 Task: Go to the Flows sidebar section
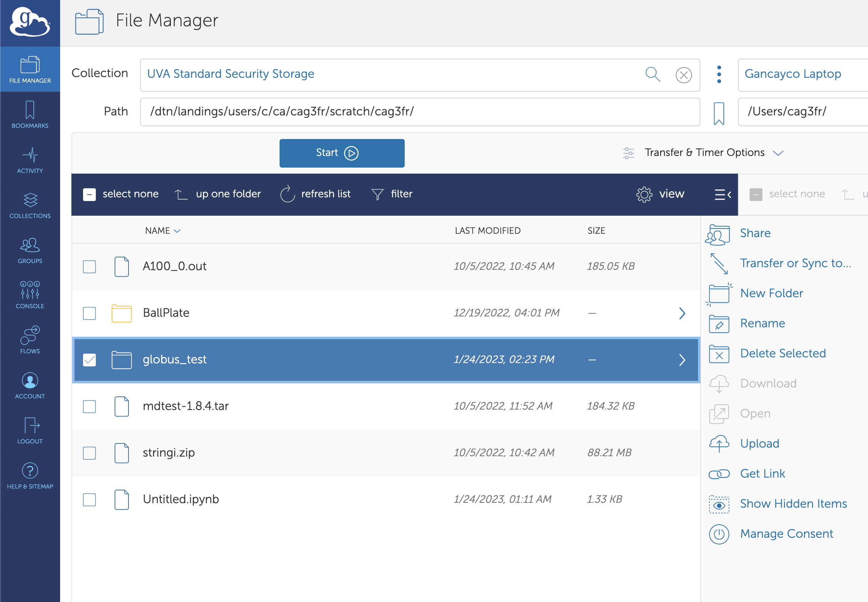(30, 340)
